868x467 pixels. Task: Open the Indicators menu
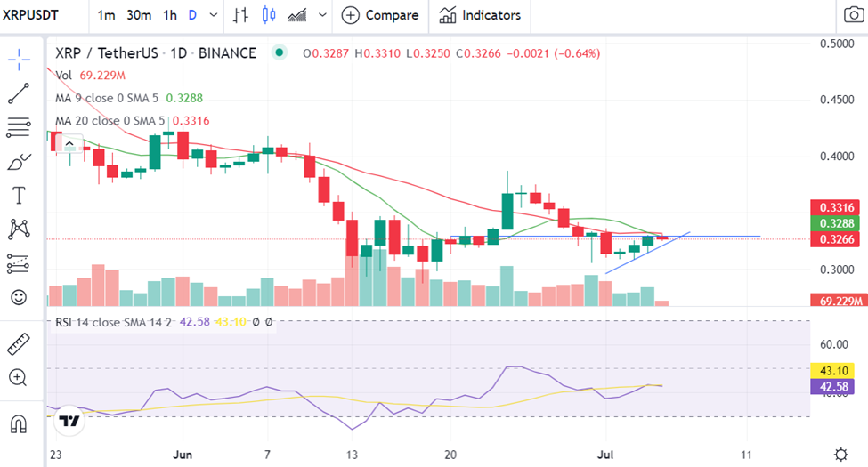click(x=480, y=15)
